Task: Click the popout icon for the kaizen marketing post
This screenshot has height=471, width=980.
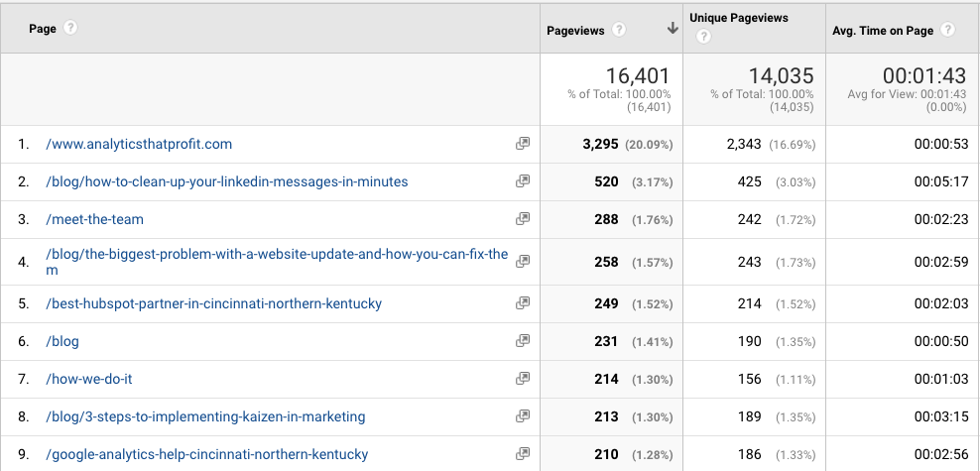Action: click(523, 416)
